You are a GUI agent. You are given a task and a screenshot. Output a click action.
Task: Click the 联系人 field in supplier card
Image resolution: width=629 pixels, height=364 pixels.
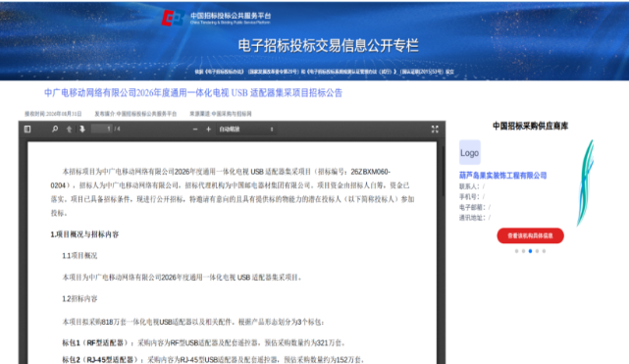472,186
